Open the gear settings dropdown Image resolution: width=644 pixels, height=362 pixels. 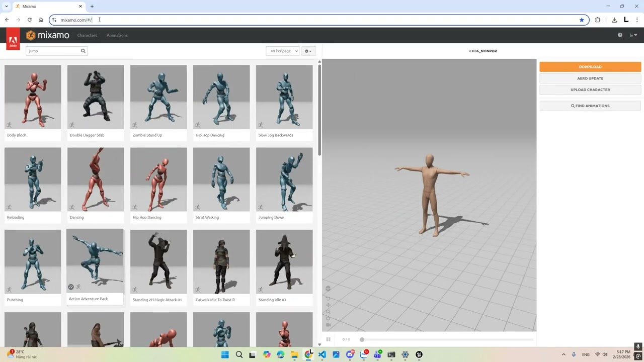[x=308, y=51]
